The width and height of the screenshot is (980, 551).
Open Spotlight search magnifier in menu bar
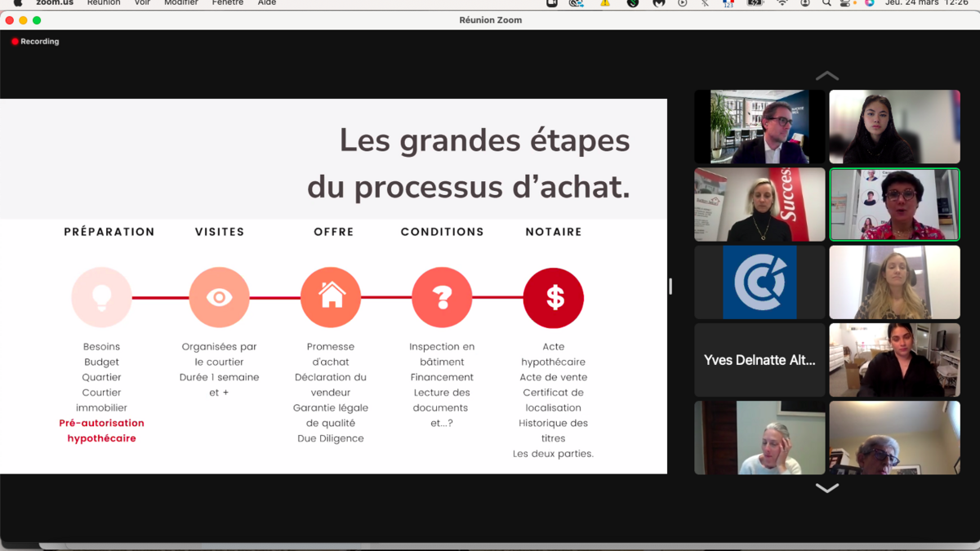(826, 3)
